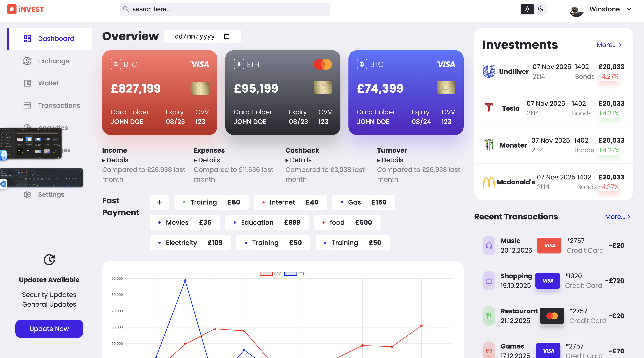This screenshot has height=358, width=644.
Task: Select Movies £35 fast payment
Action: pos(185,222)
